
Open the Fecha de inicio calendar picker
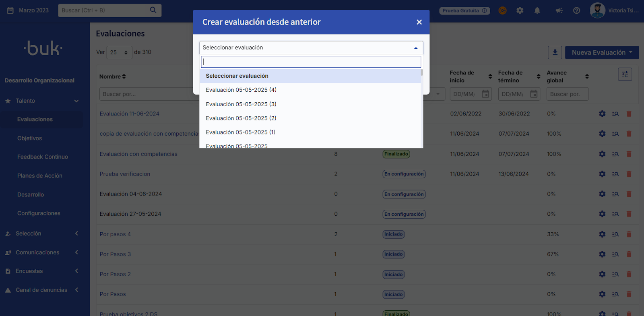click(x=485, y=94)
